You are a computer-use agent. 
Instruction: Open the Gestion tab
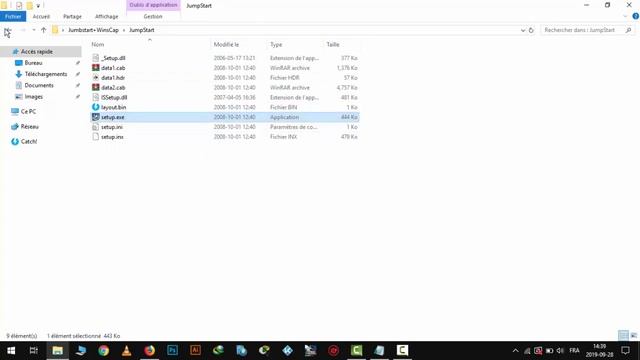point(153,16)
